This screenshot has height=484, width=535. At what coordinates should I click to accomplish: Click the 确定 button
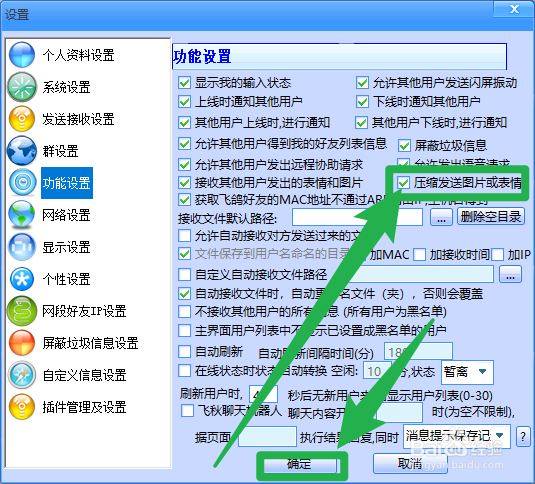tap(301, 464)
